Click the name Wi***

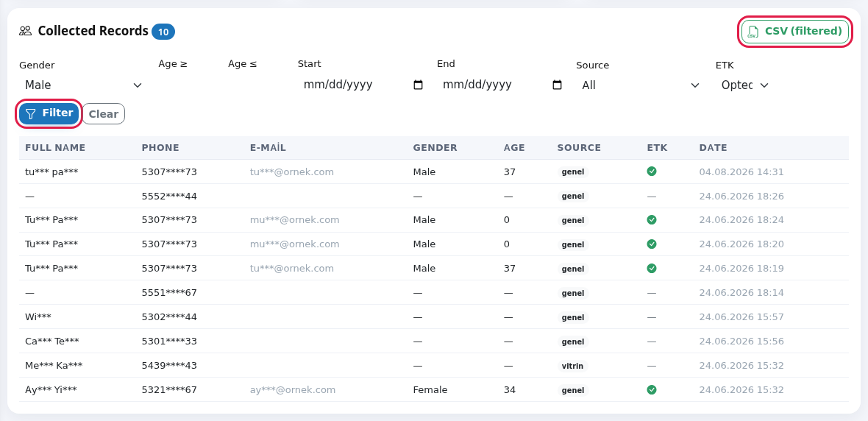[x=38, y=317]
